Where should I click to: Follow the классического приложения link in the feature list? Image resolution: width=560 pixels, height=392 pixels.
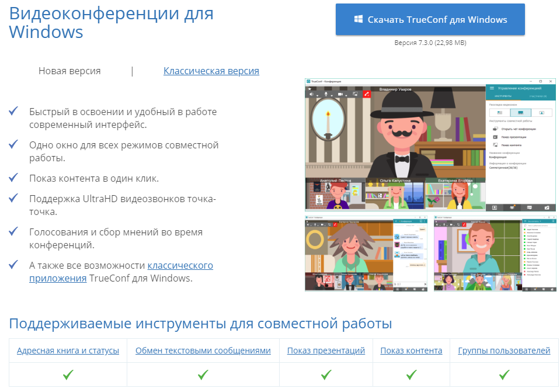tap(180, 266)
